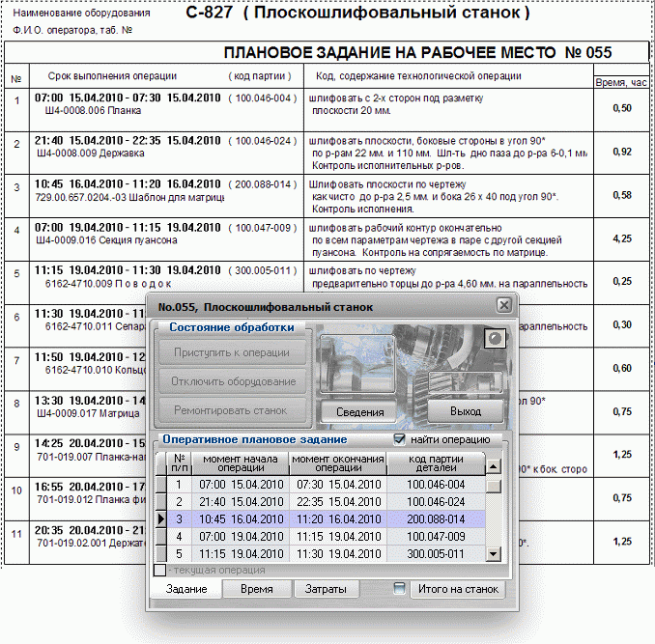Close the No.055 Плоскошлифовальный станок dialog
This screenshot has width=655, height=644.
[x=504, y=305]
